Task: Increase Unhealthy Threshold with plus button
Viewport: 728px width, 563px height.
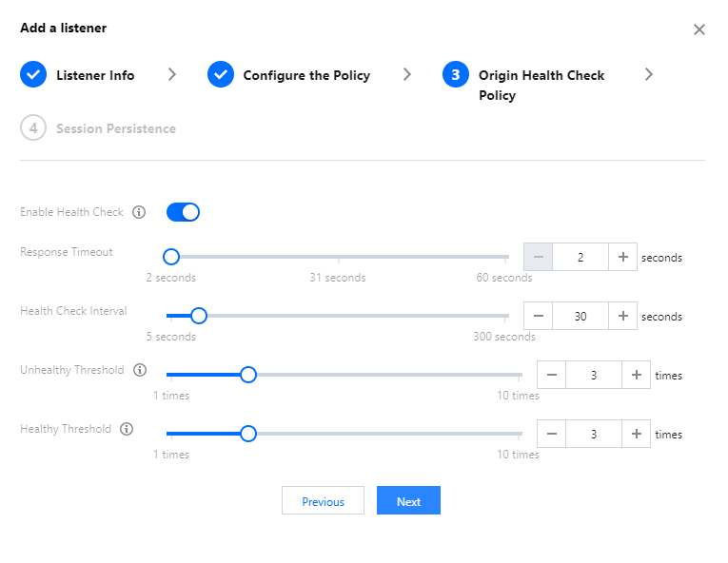Action: click(637, 375)
